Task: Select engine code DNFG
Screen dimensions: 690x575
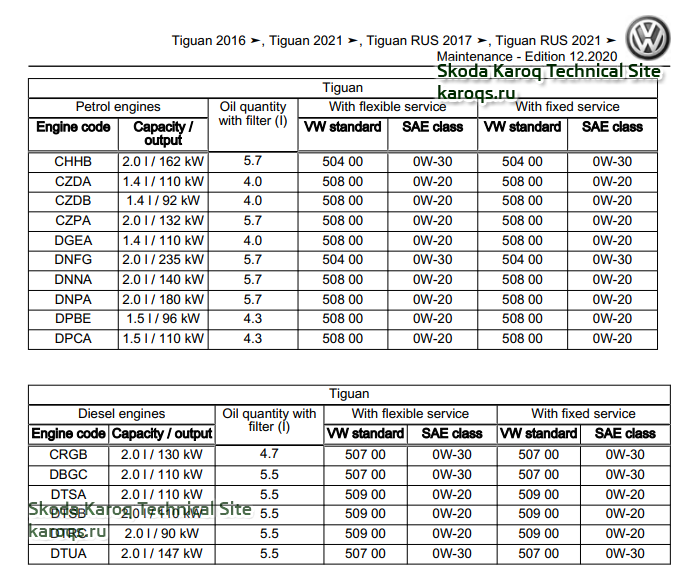Action: [x=73, y=260]
